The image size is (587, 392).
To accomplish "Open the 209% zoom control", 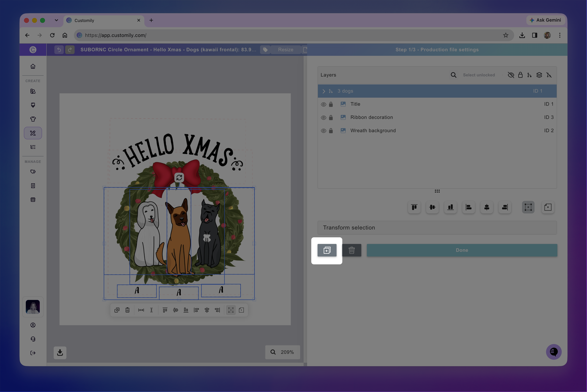I will point(282,352).
